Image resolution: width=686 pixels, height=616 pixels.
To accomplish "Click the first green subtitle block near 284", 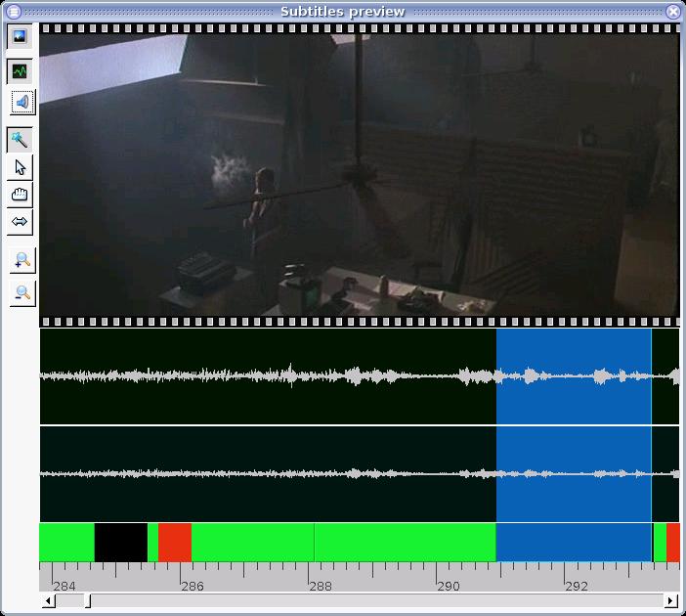I will point(66,543).
